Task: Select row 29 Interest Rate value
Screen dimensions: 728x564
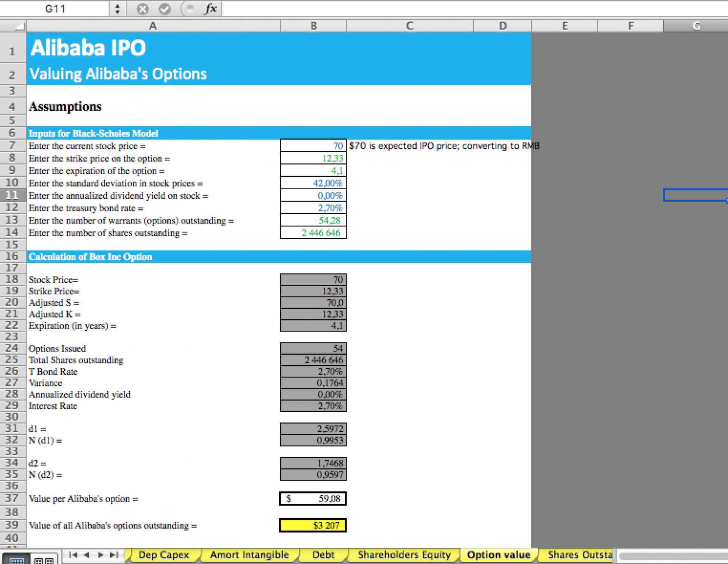Action: [x=313, y=406]
